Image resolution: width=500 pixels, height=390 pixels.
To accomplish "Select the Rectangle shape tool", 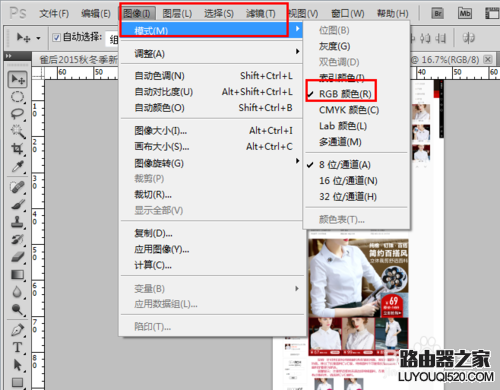I will (17, 382).
